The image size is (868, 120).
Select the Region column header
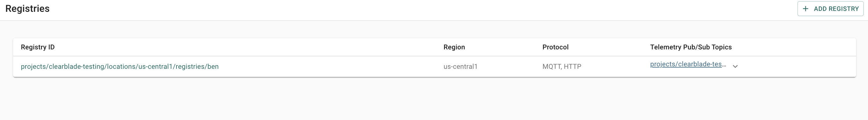click(454, 47)
